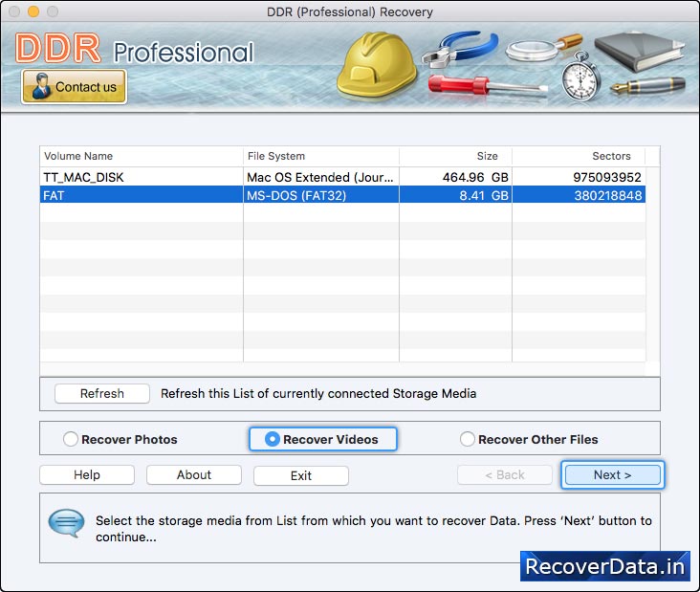Refresh the list of storage media
This screenshot has width=700, height=592.
[102, 393]
